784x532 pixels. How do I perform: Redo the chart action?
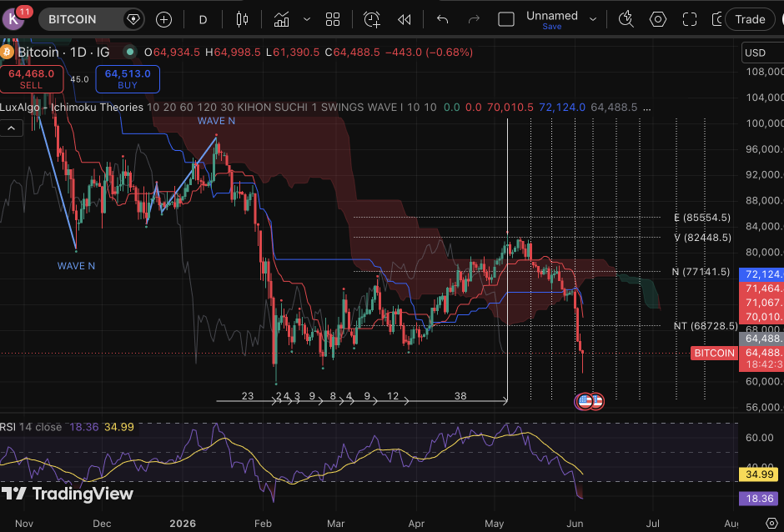(474, 19)
